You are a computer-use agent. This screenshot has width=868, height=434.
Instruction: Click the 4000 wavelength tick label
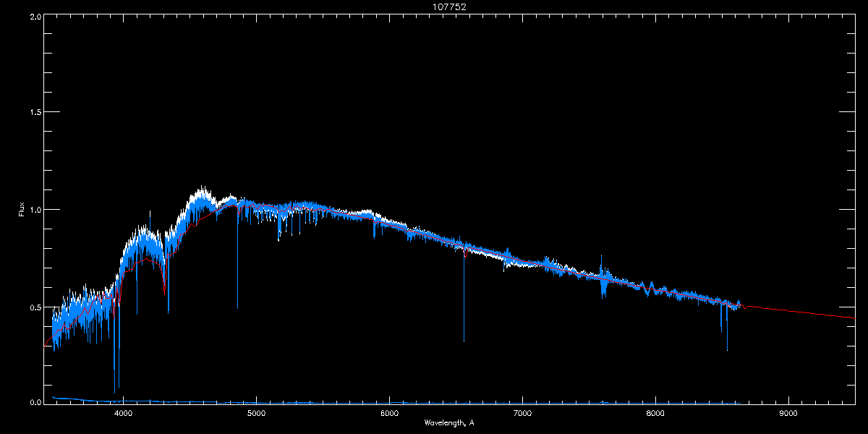(123, 414)
